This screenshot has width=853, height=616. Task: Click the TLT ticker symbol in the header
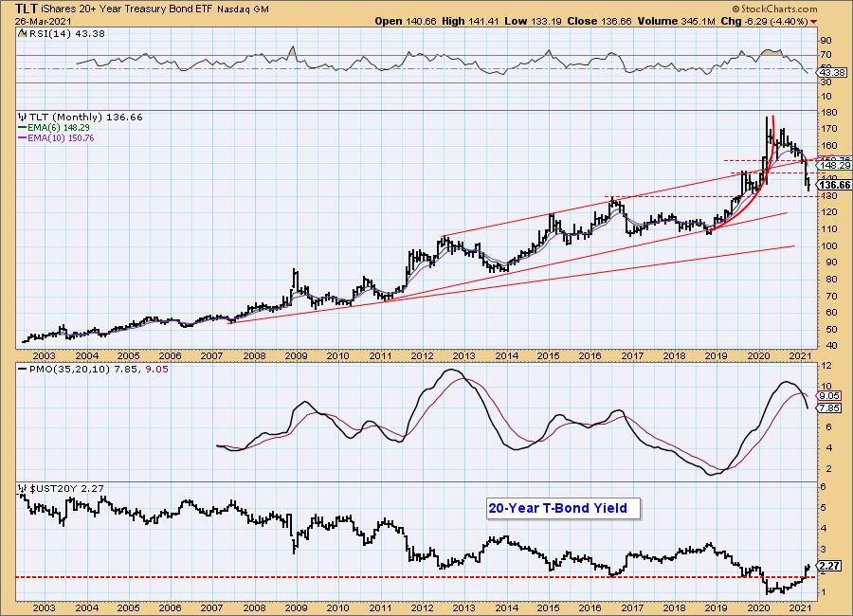[27, 9]
